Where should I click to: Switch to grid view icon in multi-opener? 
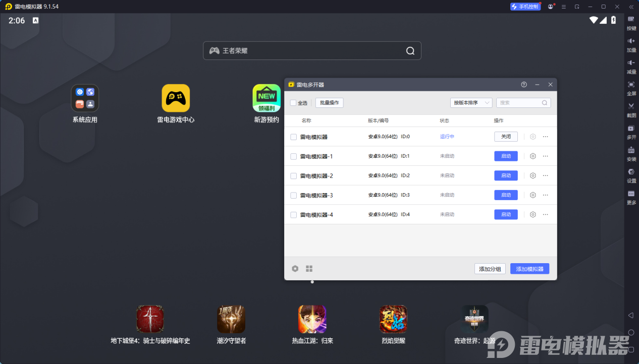click(x=309, y=269)
